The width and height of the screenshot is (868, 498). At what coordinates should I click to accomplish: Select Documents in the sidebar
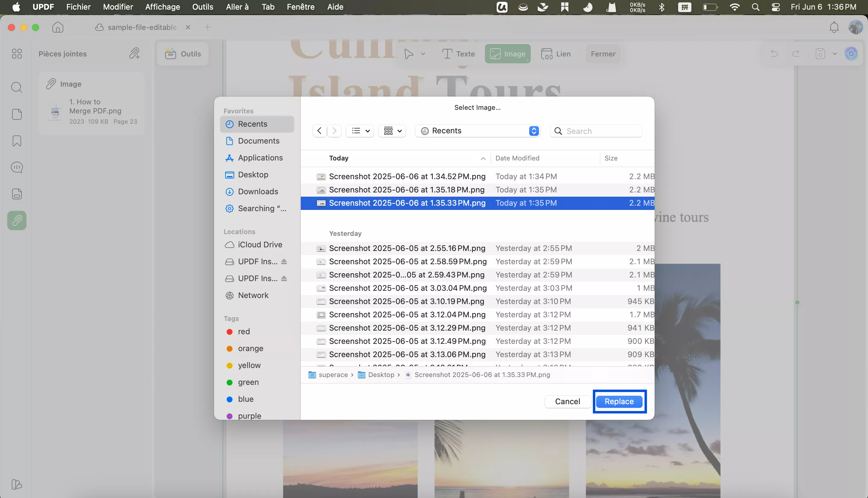pyautogui.click(x=257, y=141)
